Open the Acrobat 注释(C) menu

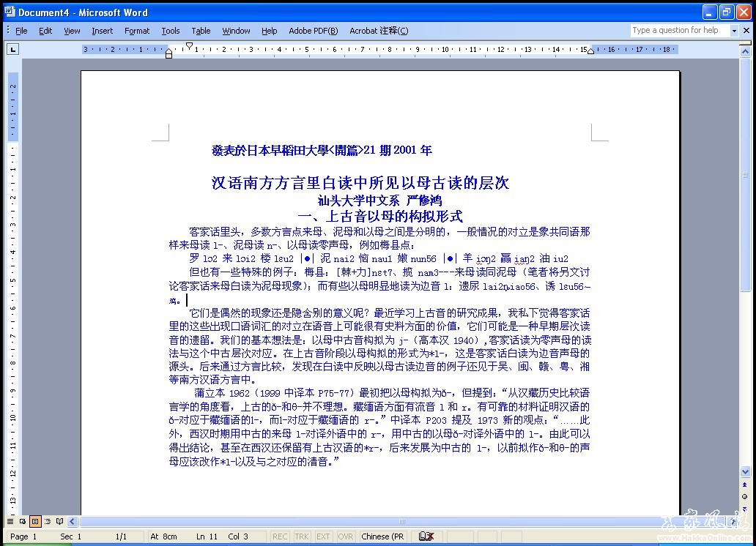(379, 31)
